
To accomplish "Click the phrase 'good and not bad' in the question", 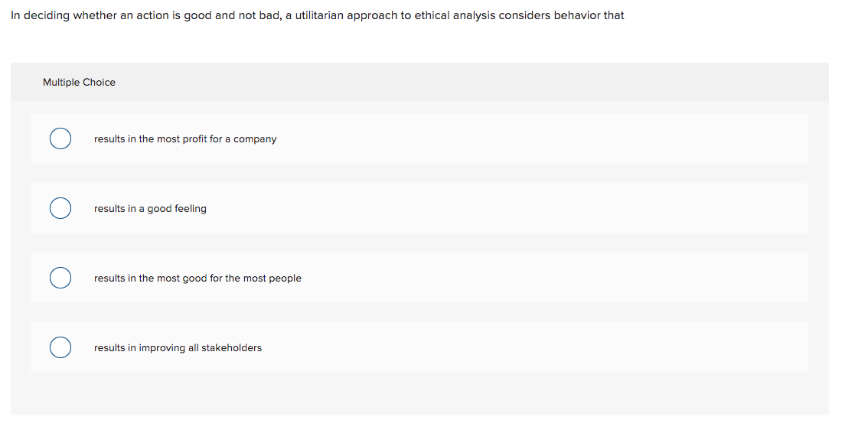I will pos(230,15).
